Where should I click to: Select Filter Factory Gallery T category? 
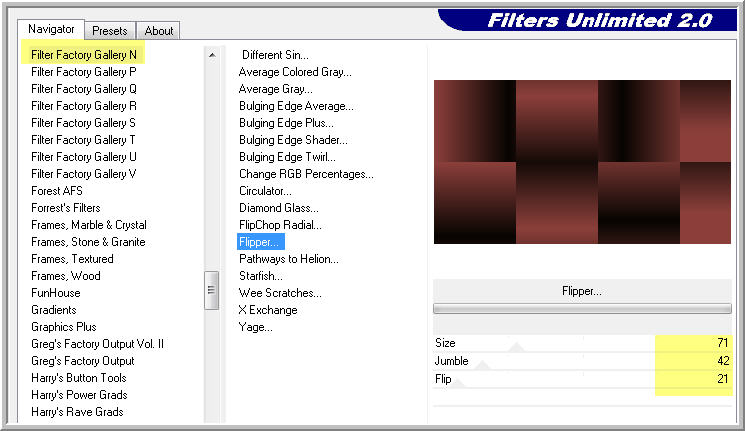click(x=83, y=140)
